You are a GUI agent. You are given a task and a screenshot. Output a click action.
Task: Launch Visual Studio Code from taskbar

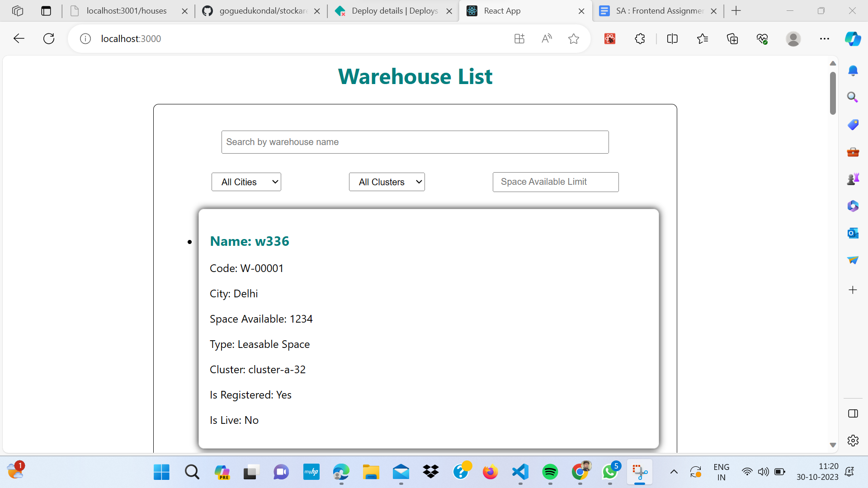520,472
